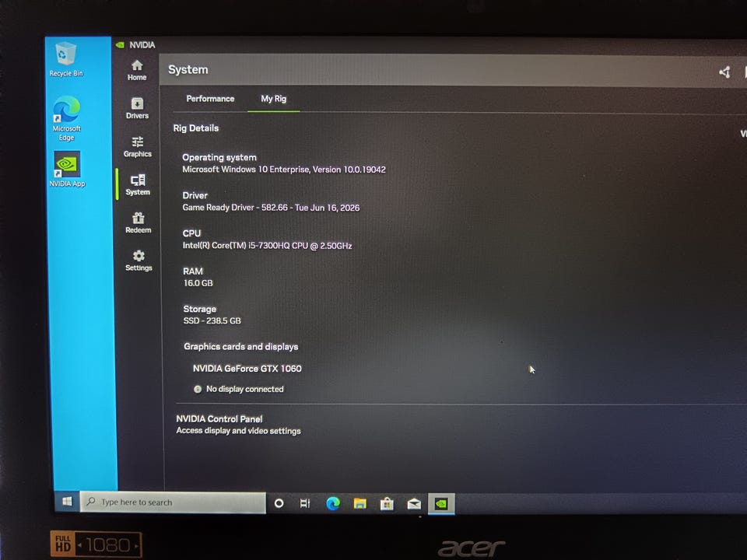This screenshot has height=560, width=747.
Task: Click the Game Ready Driver 582.66 text
Action: (x=271, y=207)
